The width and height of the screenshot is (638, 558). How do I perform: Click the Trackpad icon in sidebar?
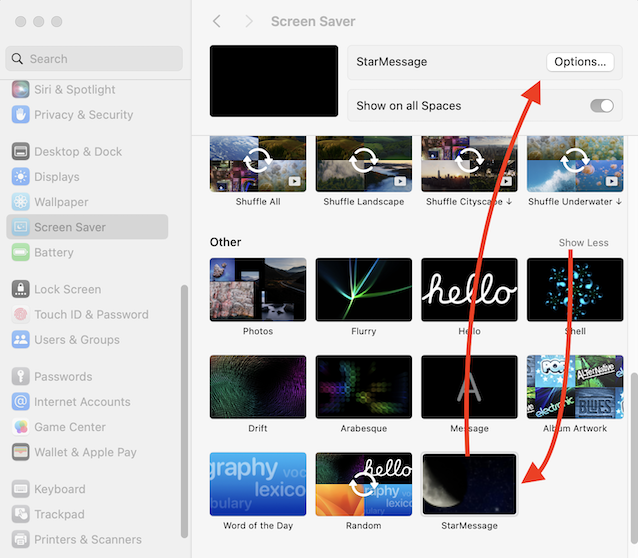(x=20, y=514)
